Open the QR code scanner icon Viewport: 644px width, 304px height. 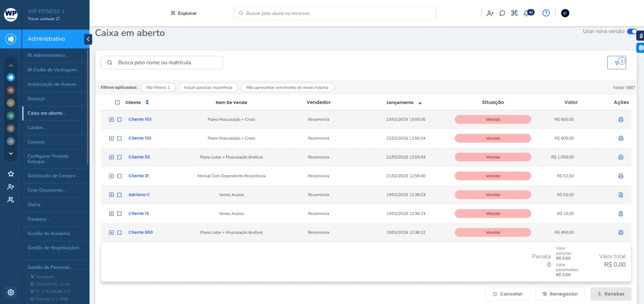click(x=514, y=13)
